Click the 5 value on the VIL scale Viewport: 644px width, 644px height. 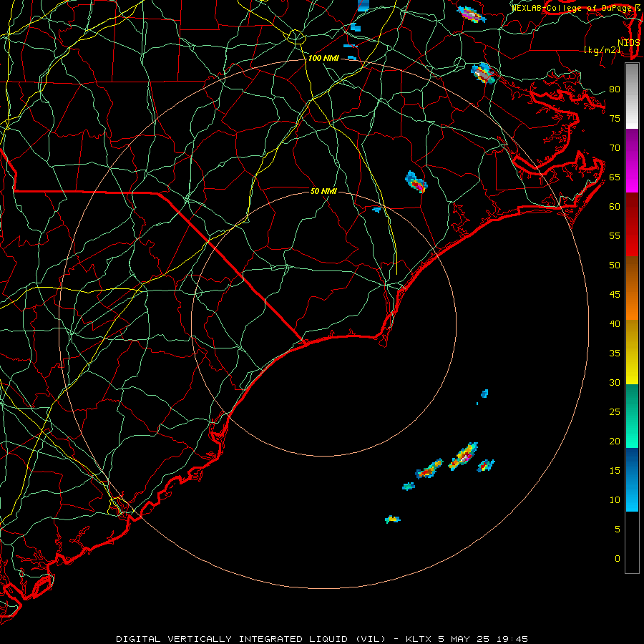pyautogui.click(x=618, y=530)
